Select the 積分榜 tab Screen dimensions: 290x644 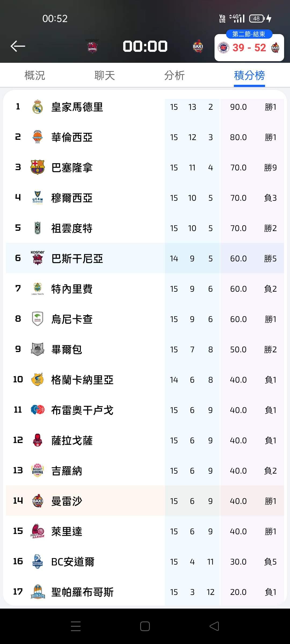coord(249,75)
